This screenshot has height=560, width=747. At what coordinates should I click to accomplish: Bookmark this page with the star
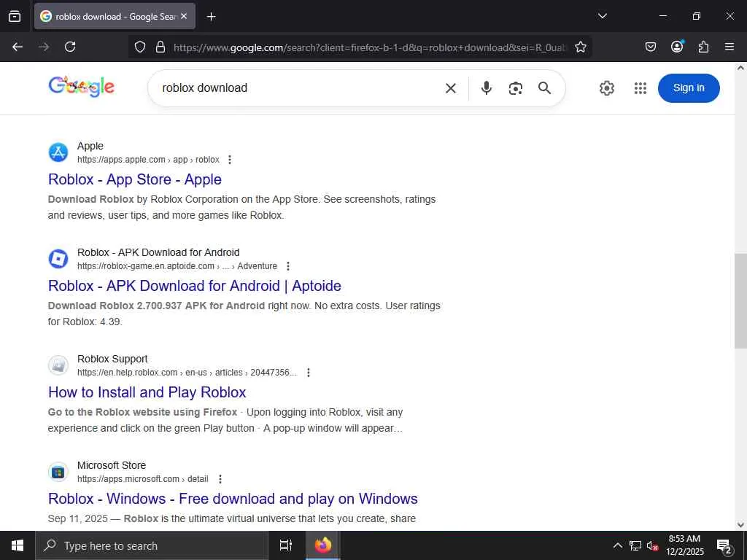[x=580, y=47]
